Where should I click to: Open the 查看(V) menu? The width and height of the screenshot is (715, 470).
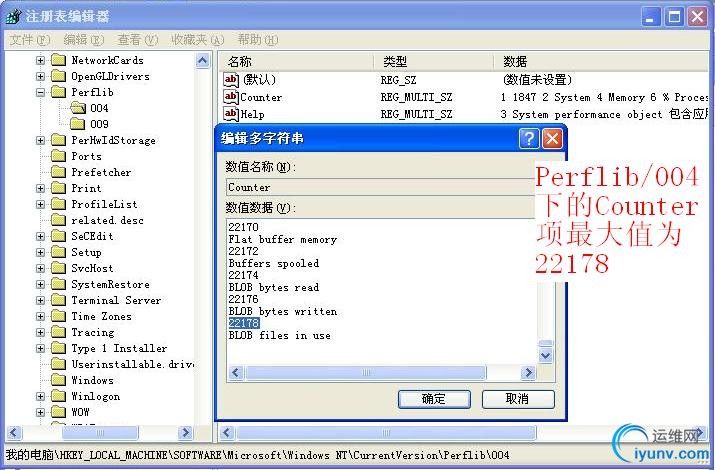click(x=137, y=40)
